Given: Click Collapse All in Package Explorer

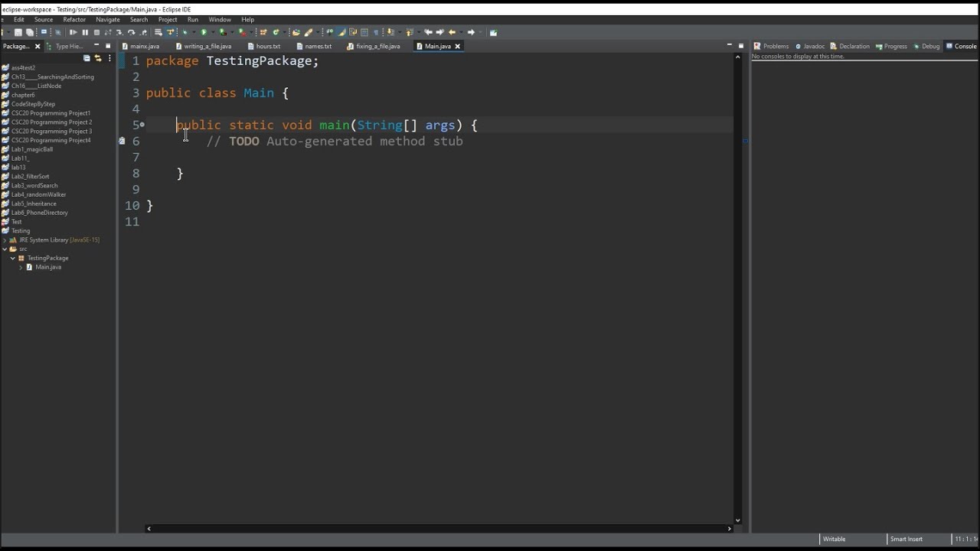Looking at the screenshot, I should coord(87,58).
